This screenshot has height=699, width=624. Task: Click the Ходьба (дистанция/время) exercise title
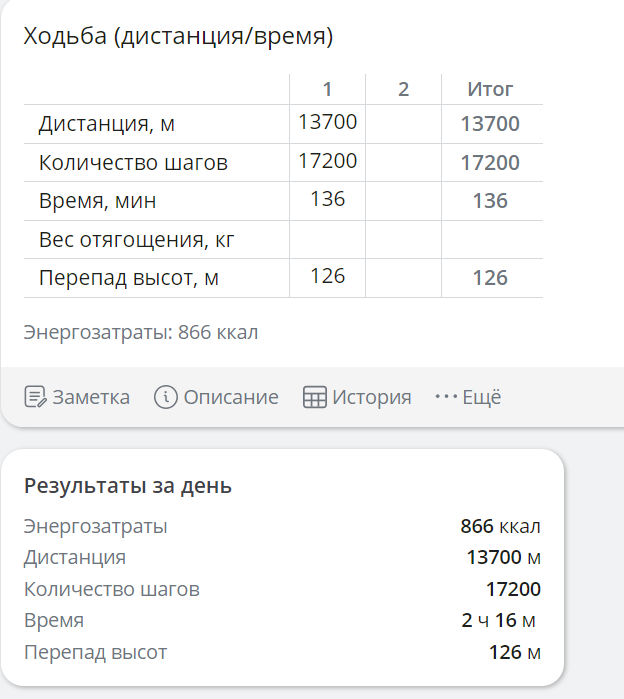[x=179, y=37]
